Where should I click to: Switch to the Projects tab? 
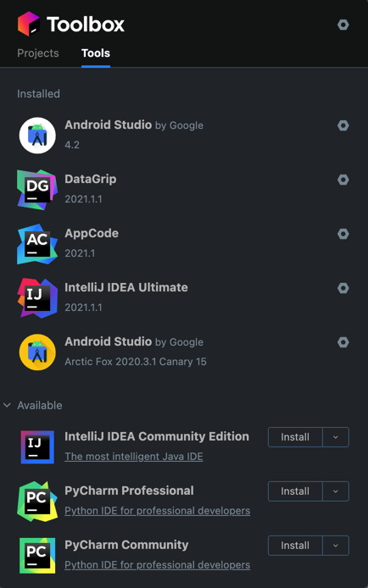tap(38, 53)
